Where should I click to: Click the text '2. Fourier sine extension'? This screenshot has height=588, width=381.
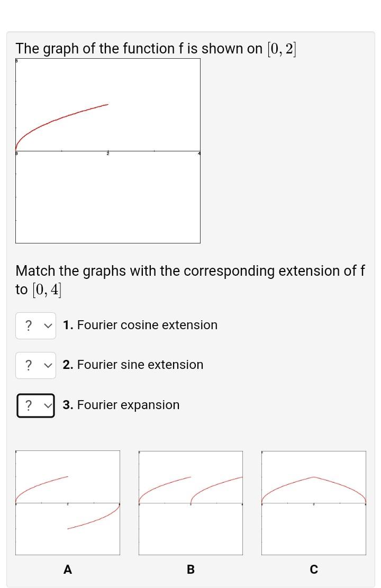tap(133, 365)
